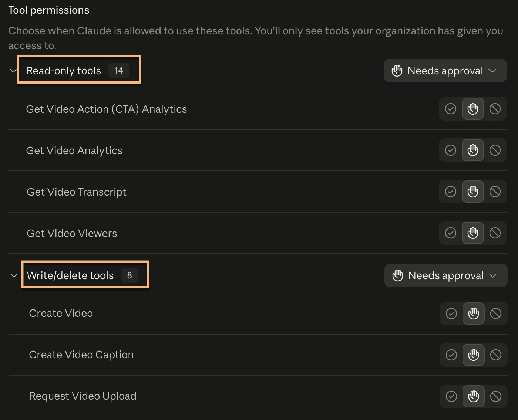Click the Tool permissions title
518x420 pixels.
click(49, 10)
